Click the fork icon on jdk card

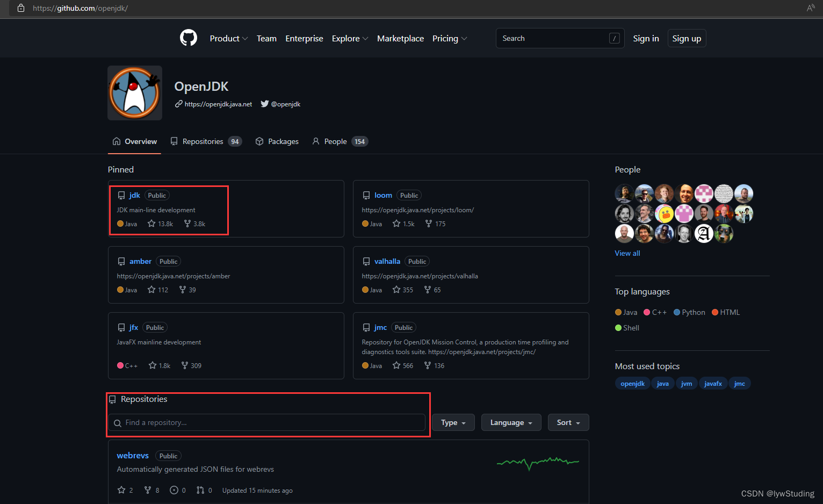point(187,224)
